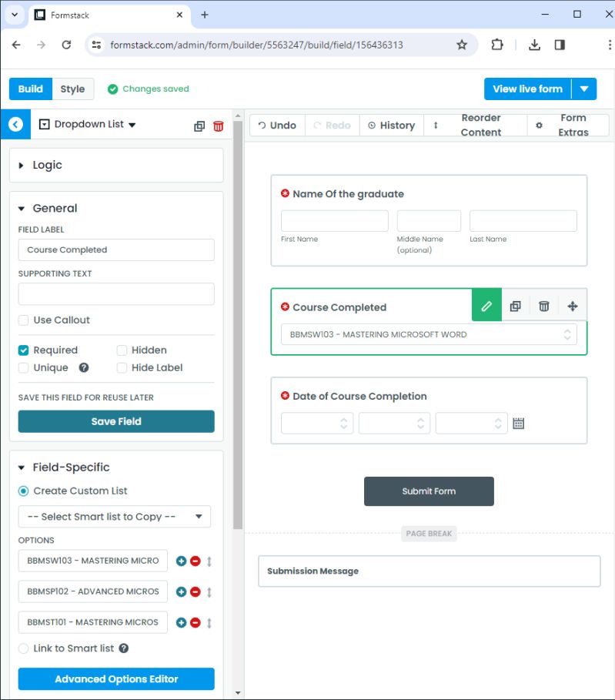Click the View live form button
The height and width of the screenshot is (700, 615).
[x=527, y=89]
